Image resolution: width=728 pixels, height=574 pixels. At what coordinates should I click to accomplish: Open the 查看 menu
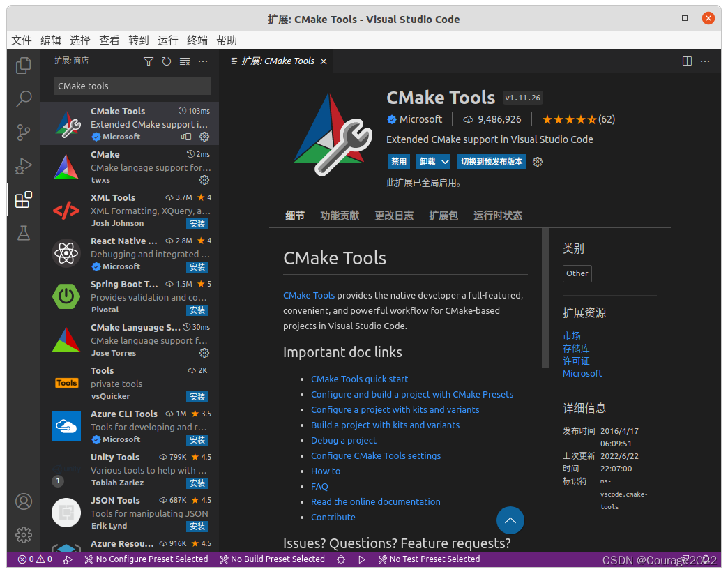click(x=109, y=40)
